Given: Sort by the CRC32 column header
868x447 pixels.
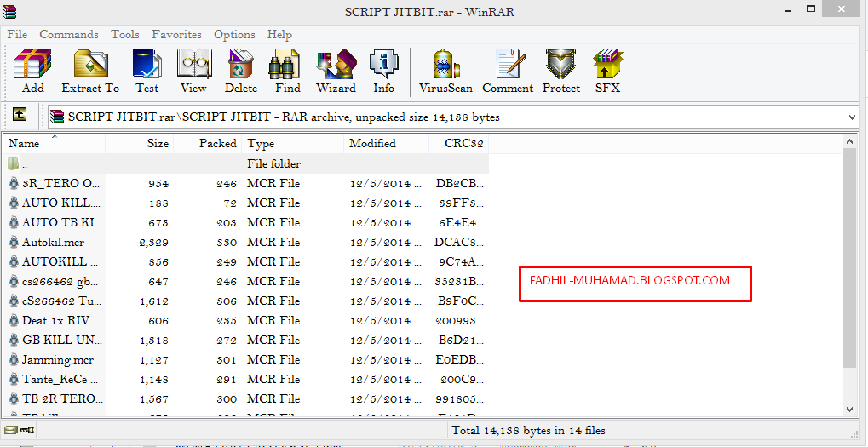Looking at the screenshot, I should [x=459, y=143].
